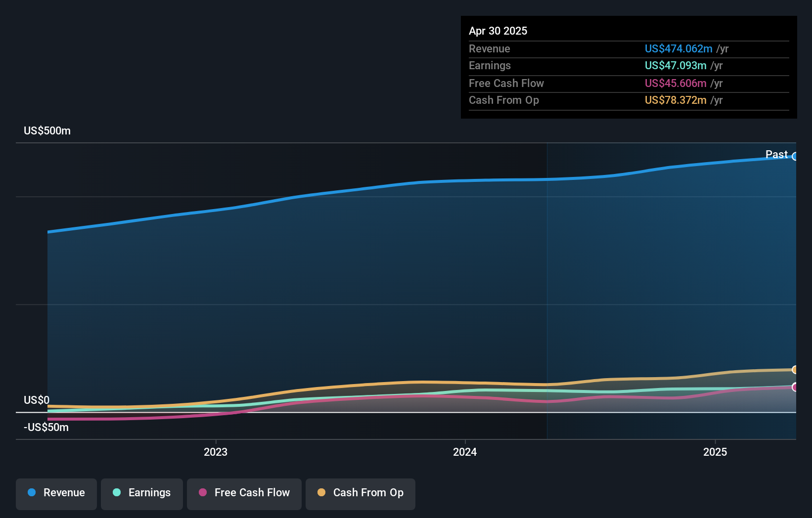This screenshot has height=518, width=812.
Task: Click the blue Revenue endpoint marker
Action: tap(795, 156)
